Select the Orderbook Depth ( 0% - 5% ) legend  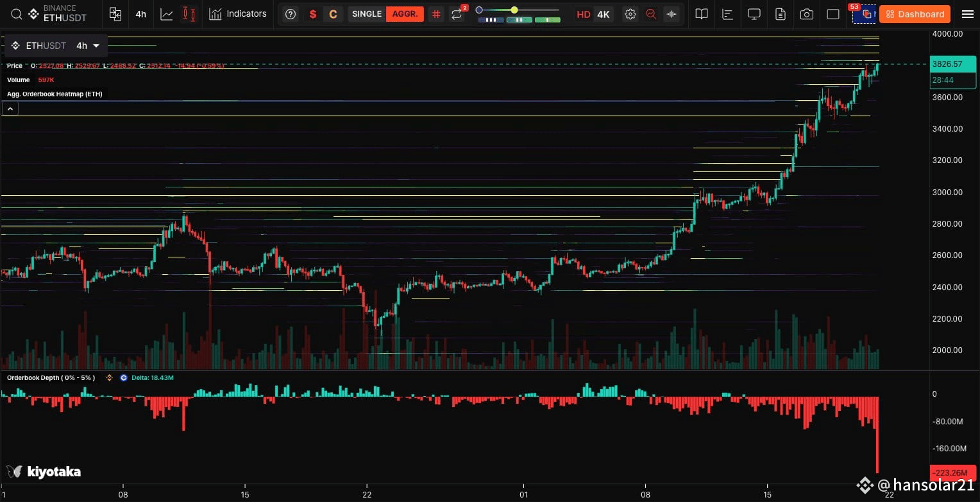coord(51,377)
